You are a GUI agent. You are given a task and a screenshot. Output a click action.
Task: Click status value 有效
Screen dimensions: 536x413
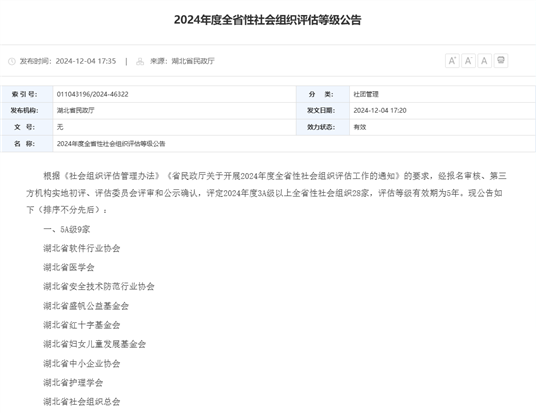click(x=360, y=127)
